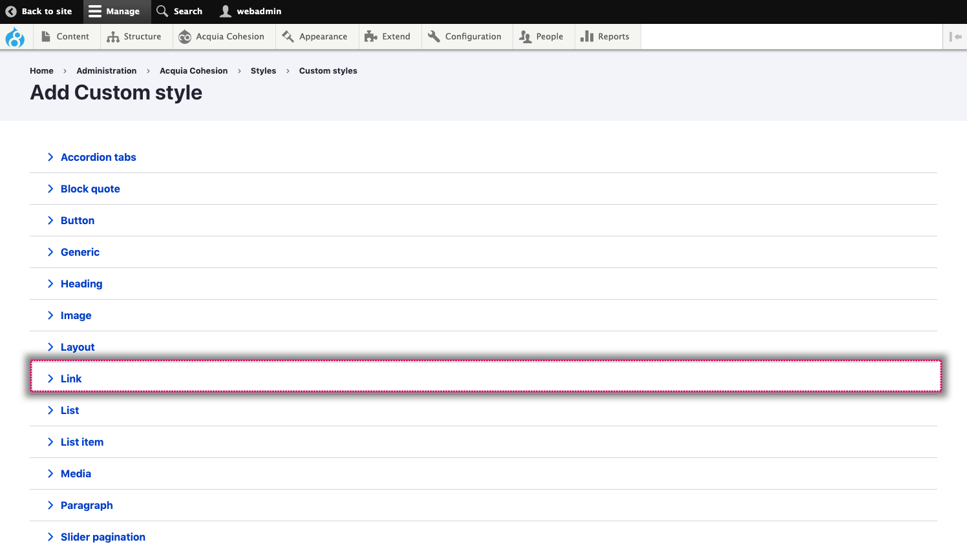This screenshot has width=967, height=560.
Task: Click the Search toolbar label
Action: tap(188, 12)
